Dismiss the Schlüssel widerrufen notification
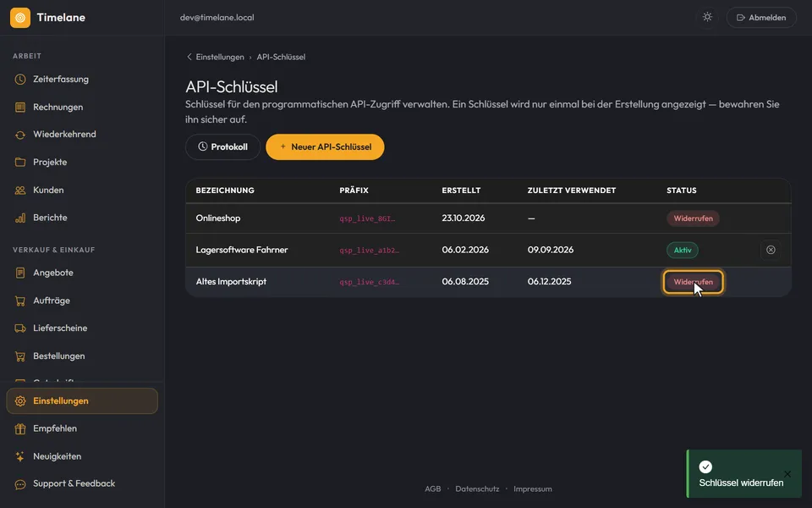The image size is (812, 508). (787, 474)
